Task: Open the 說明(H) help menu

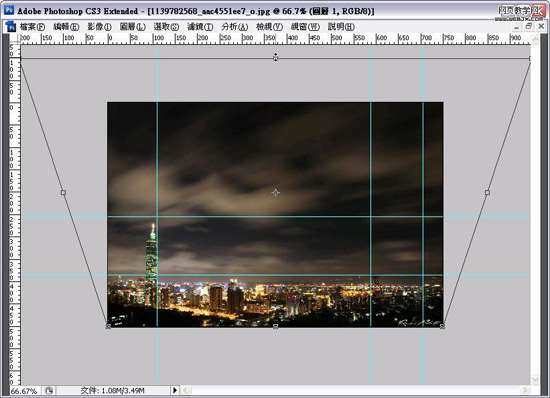Action: tap(341, 27)
